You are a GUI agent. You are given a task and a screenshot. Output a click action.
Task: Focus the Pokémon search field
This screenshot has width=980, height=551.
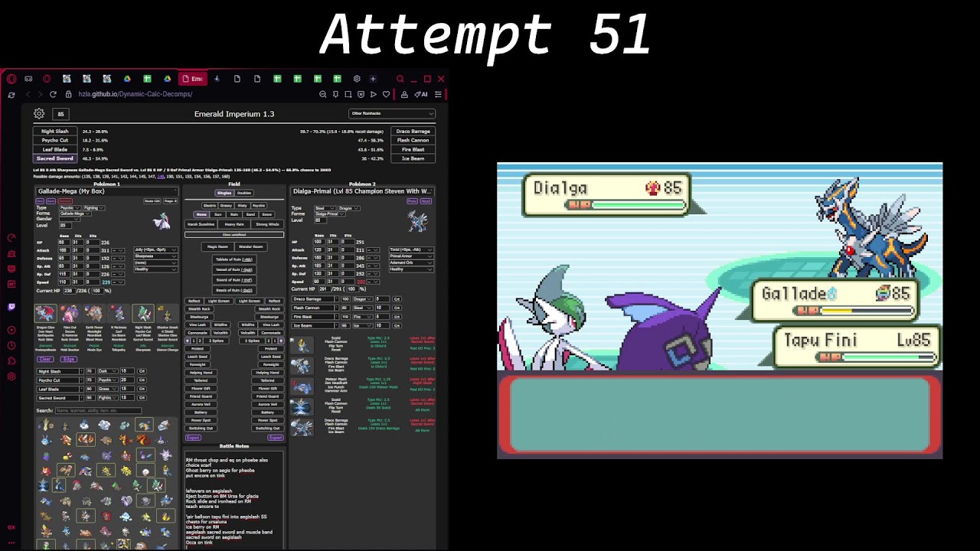(x=97, y=411)
